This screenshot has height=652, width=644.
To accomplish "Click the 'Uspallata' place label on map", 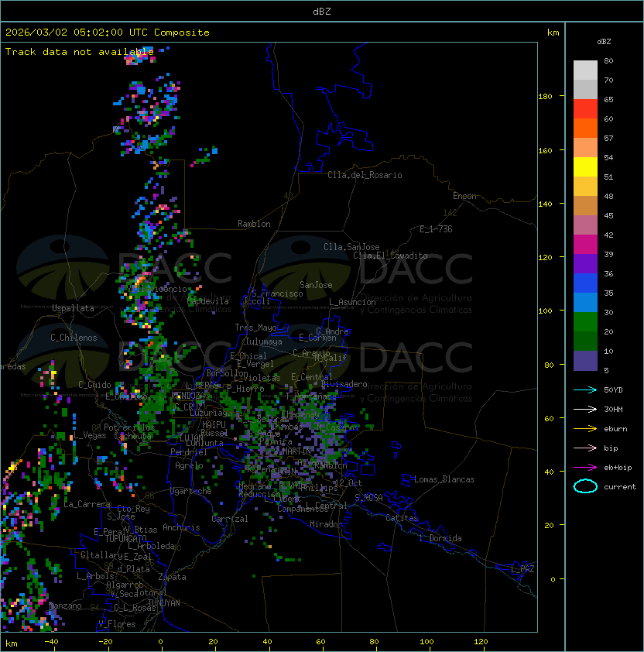I will pyautogui.click(x=73, y=308).
